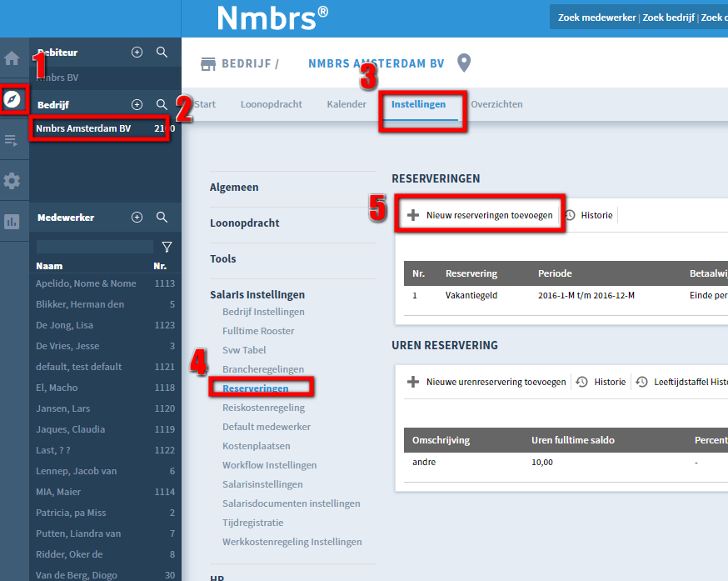728x581 pixels.
Task: Open Workflow Instellingen link
Action: click(269, 465)
